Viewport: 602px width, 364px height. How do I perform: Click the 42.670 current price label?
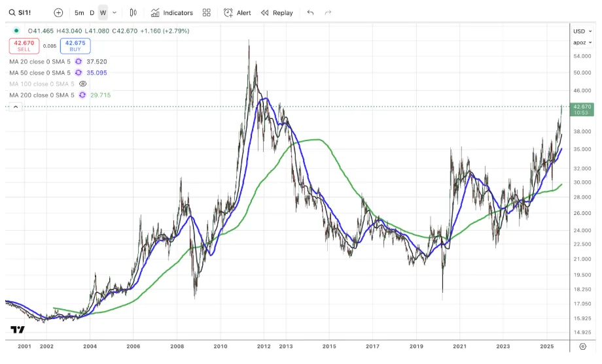(582, 109)
